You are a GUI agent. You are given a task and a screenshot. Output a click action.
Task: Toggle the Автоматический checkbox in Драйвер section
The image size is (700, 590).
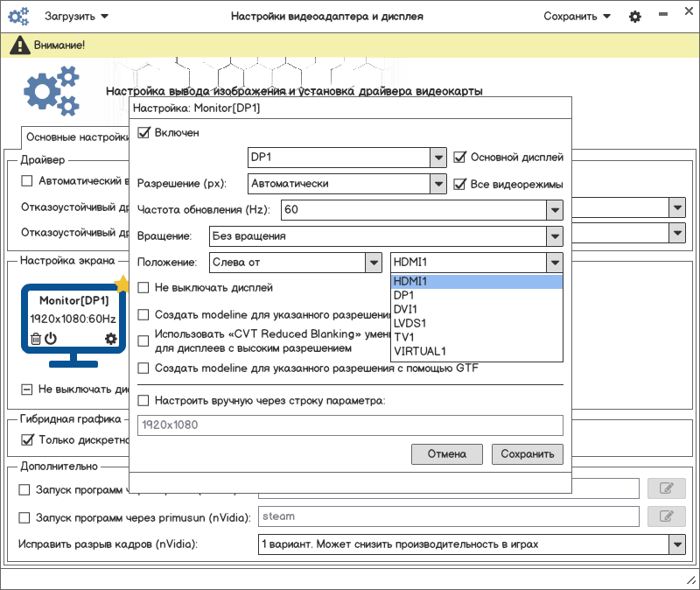pos(27,181)
